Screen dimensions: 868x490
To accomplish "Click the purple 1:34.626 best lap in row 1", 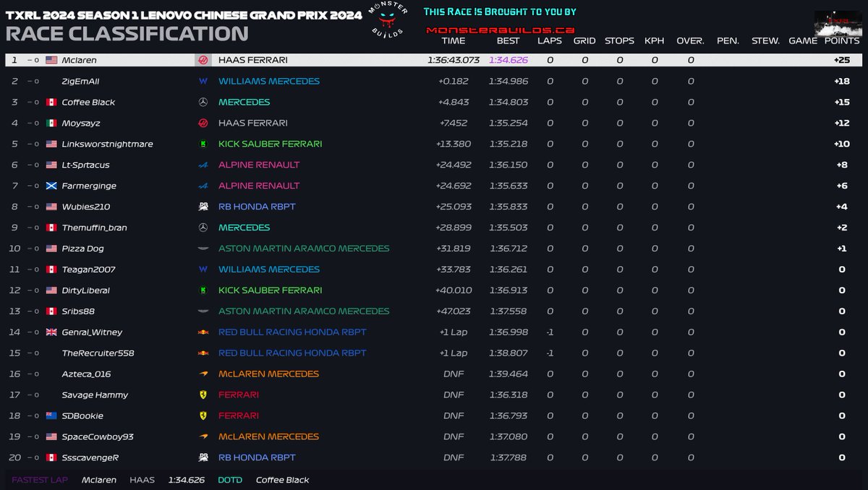I will 509,61.
